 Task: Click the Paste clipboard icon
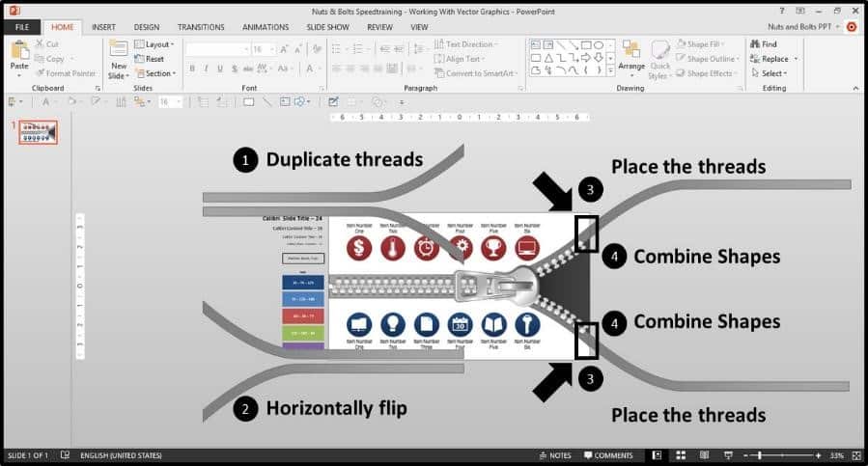coord(19,50)
